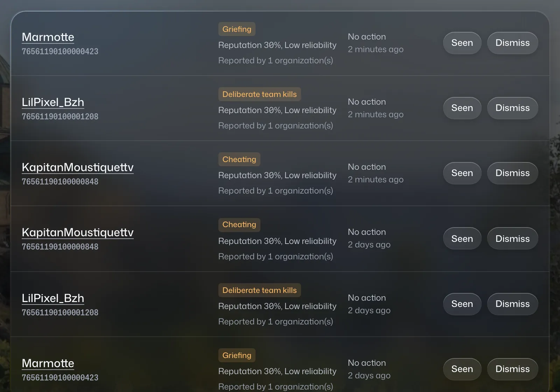Image resolution: width=560 pixels, height=392 pixels.
Task: Click Cheating tag on KapitanMoustiquettv's 2 days ago report
Action: pos(239,224)
